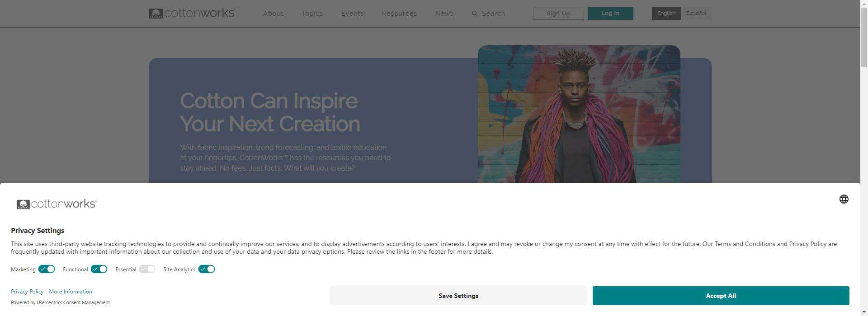Toggle the Marketing consent switch
The image size is (868, 316).
click(x=47, y=269)
